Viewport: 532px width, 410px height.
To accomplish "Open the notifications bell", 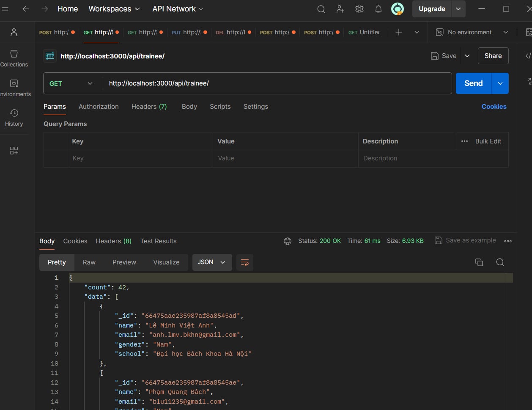I will (378, 9).
